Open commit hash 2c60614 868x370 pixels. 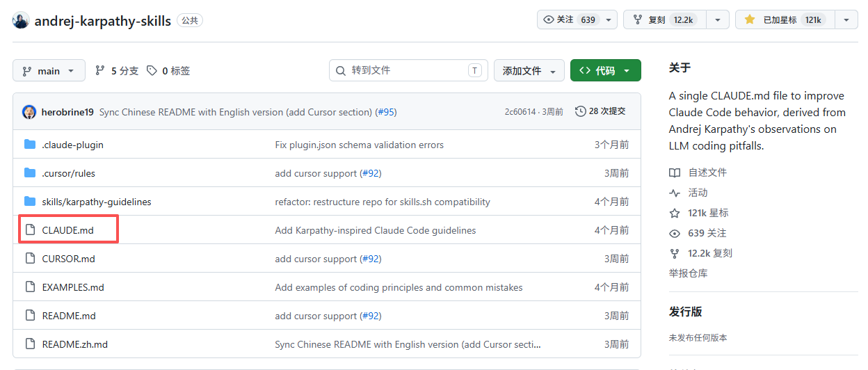(520, 111)
